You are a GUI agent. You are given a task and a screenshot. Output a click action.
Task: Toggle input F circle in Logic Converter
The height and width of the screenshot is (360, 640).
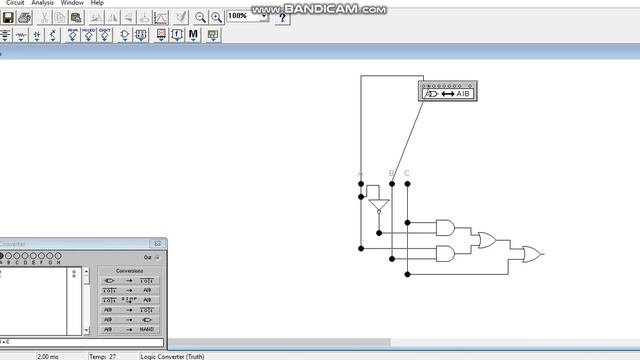tap(41, 256)
